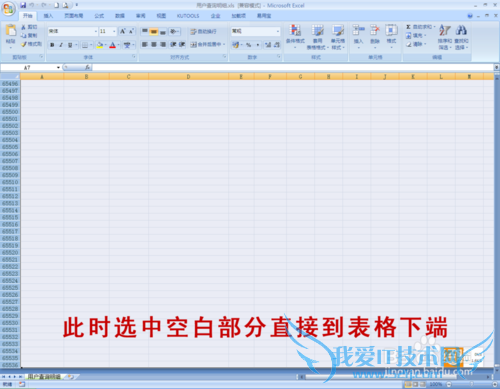This screenshot has width=500, height=389.
Task: Align cell text left
Action: click(145, 44)
